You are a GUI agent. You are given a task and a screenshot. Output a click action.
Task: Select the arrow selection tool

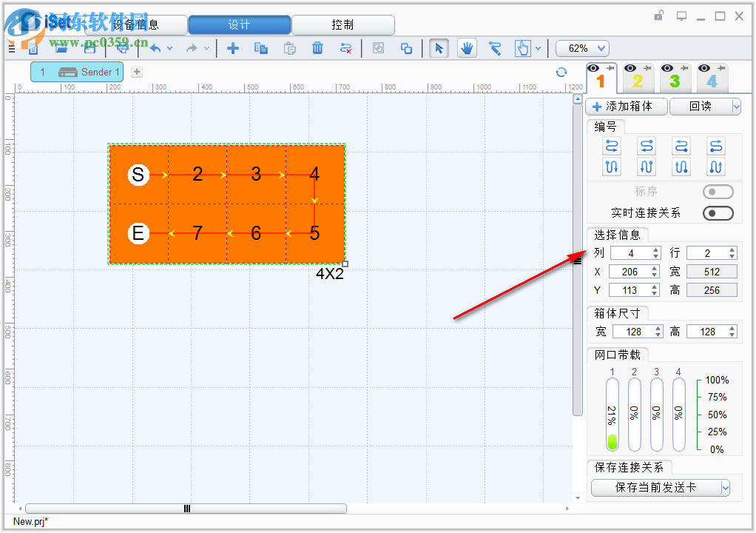tap(439, 48)
